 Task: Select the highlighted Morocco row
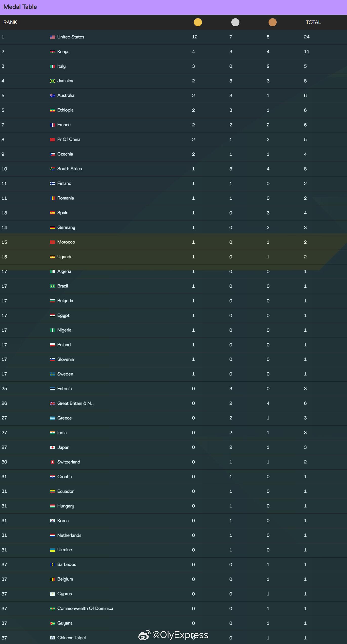point(173,242)
